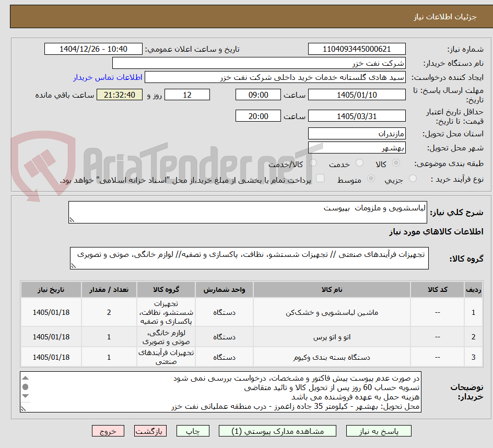Select the کالا/خدمت radio button
Screen dimensions: 493x448
coord(313,163)
